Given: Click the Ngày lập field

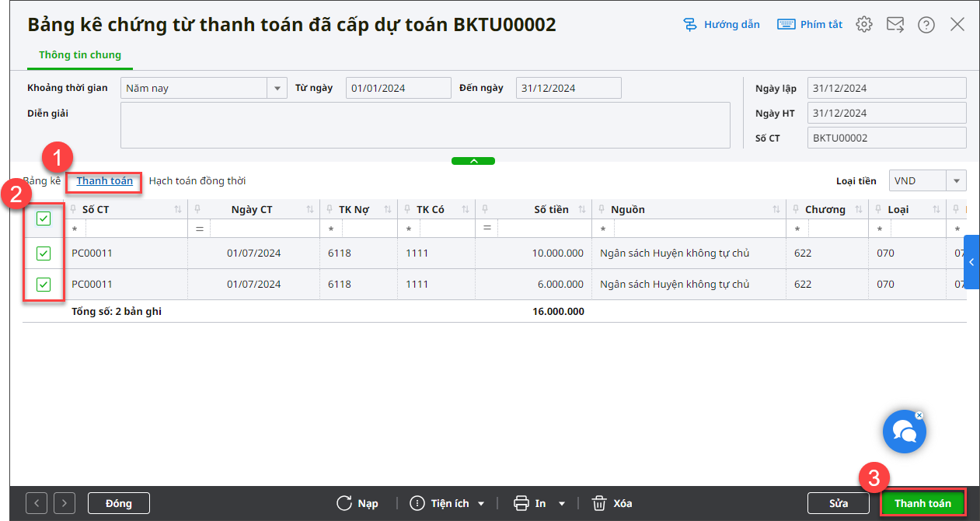Looking at the screenshot, I should tap(887, 88).
